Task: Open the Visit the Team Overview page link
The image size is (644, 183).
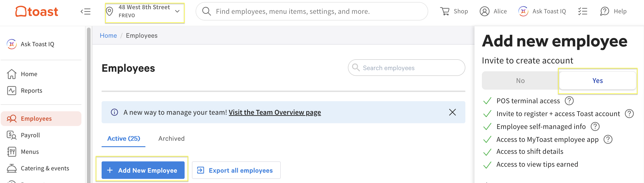Action: (275, 112)
